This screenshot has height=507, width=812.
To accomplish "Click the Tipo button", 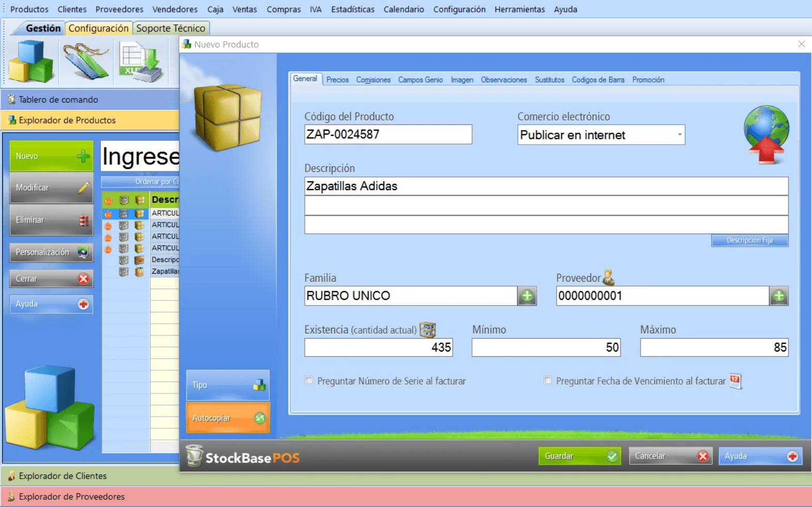I will (x=228, y=385).
